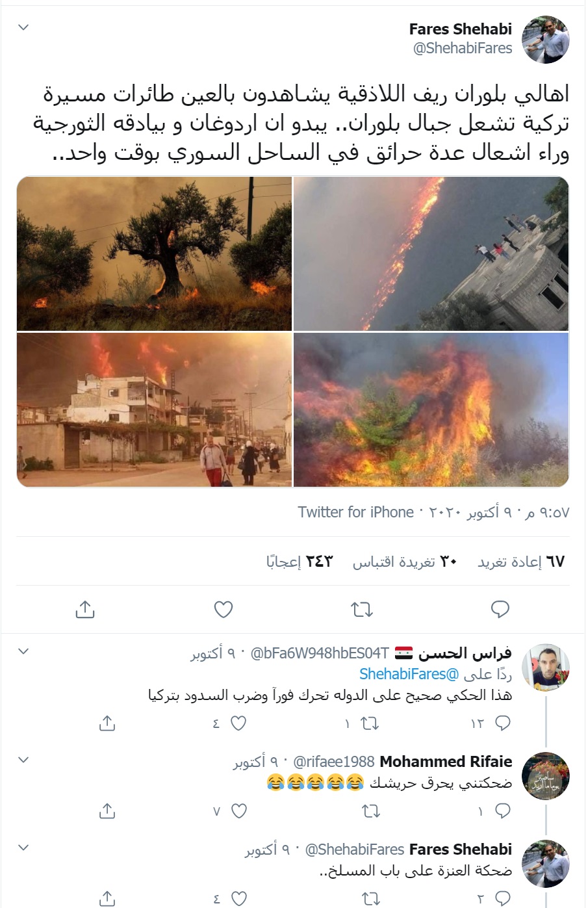Open the burning olive tree photo
This screenshot has height=908, width=588.
point(154,253)
